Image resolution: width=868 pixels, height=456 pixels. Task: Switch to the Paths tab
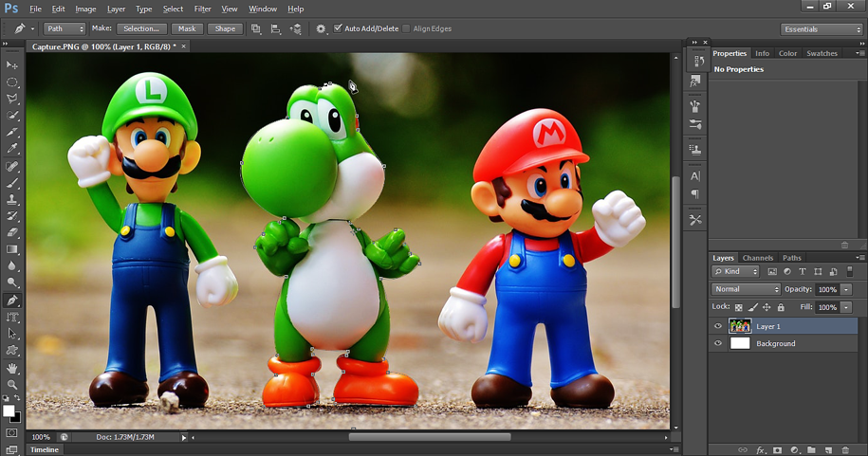(x=791, y=258)
